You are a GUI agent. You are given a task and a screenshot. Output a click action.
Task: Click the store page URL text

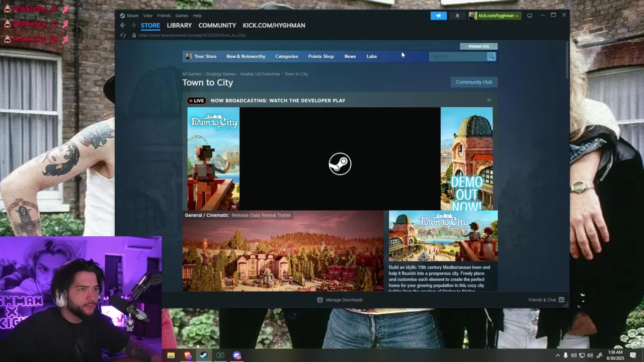click(x=192, y=35)
